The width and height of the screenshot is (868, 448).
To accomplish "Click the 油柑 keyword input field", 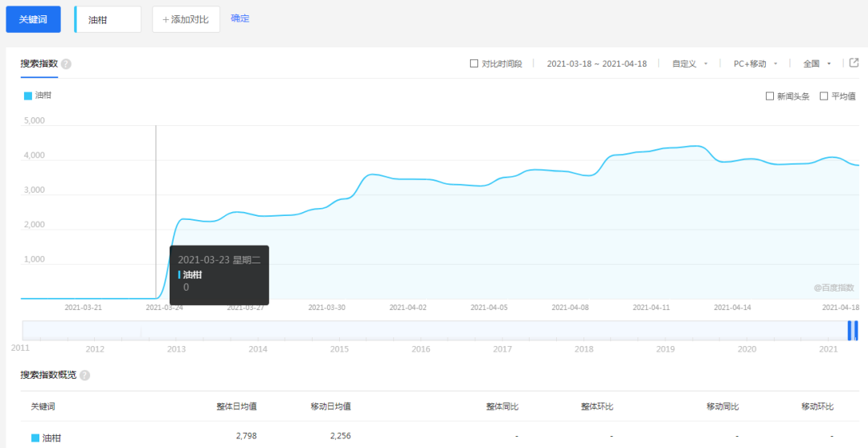I will tap(108, 19).
